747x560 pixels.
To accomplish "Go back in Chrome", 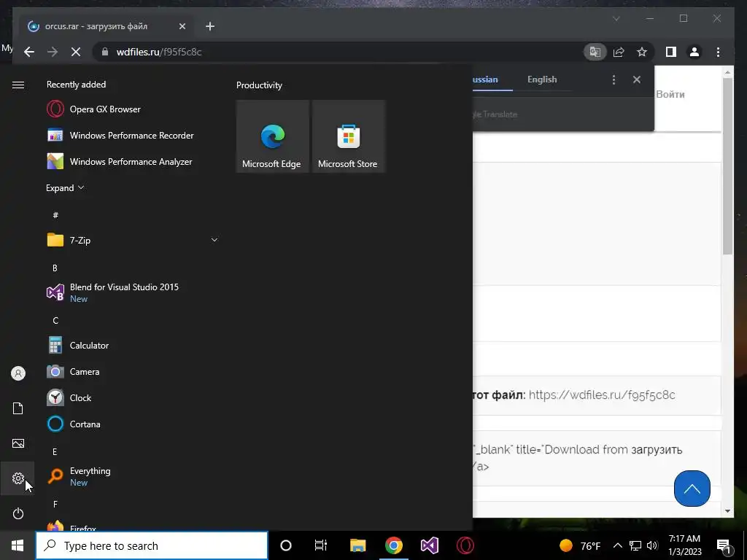I will click(x=29, y=52).
